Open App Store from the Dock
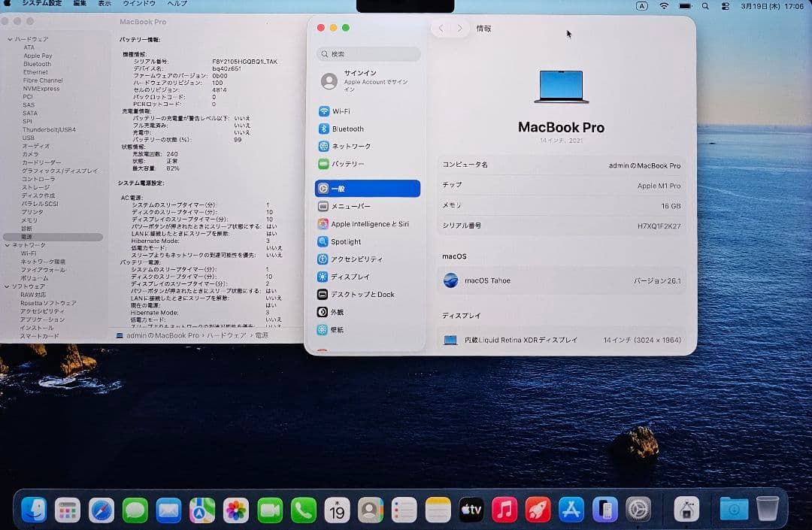812x530 pixels. point(571,510)
